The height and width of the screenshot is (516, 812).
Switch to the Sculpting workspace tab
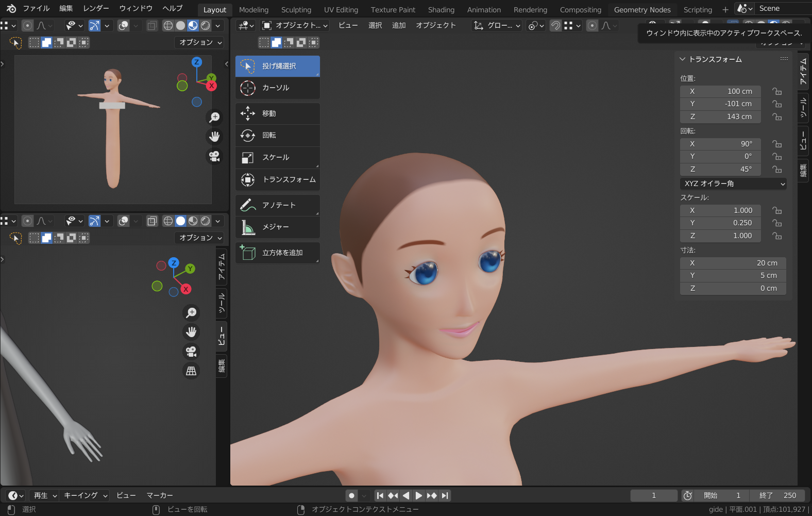point(296,10)
